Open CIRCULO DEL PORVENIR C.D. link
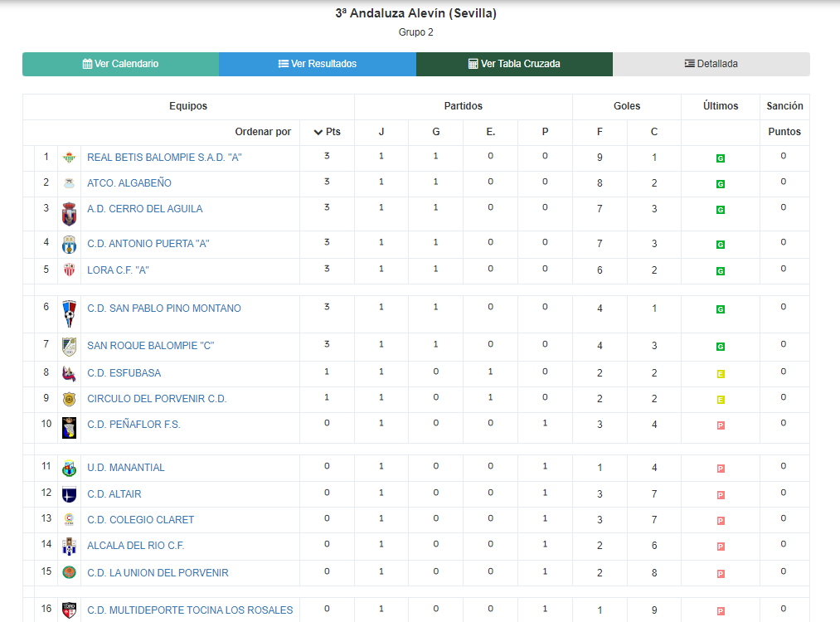The height and width of the screenshot is (622, 840). 157,399
